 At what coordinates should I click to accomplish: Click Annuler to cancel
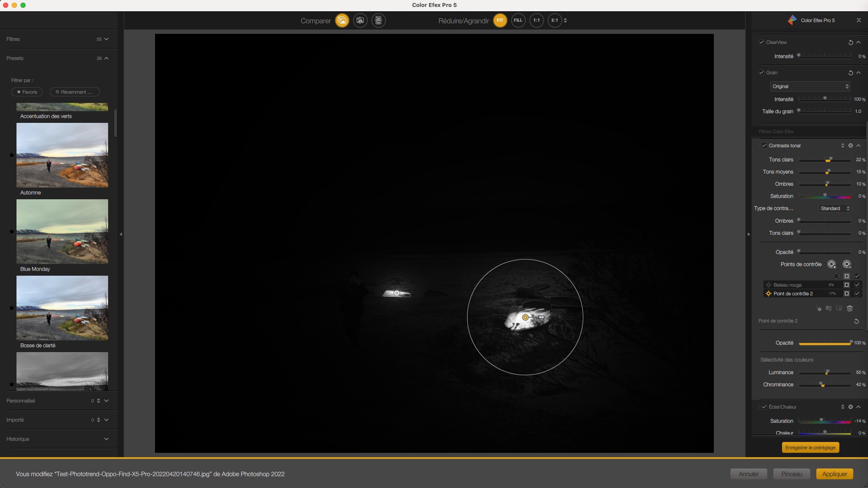click(x=749, y=474)
